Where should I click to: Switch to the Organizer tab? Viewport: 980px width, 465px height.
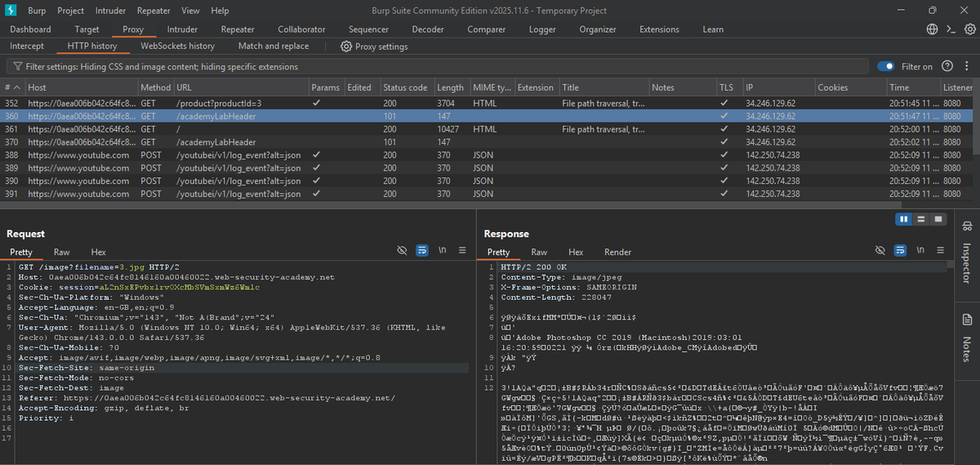(598, 29)
